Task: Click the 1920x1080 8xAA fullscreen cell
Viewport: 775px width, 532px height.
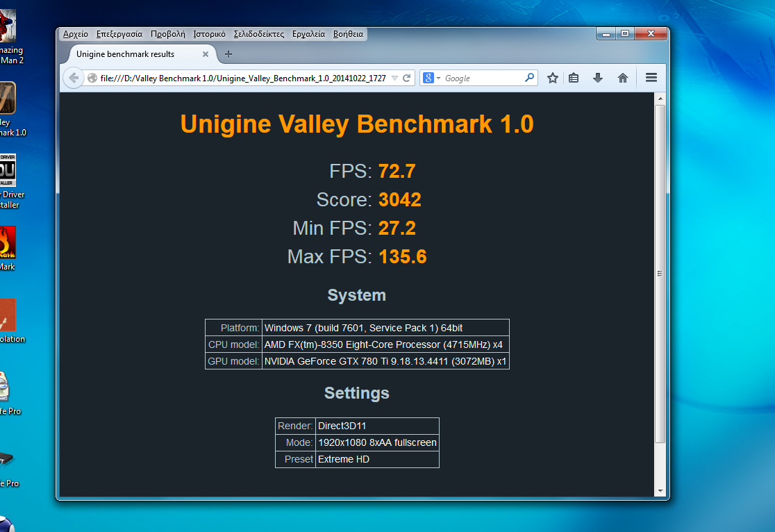Action: pyautogui.click(x=377, y=442)
